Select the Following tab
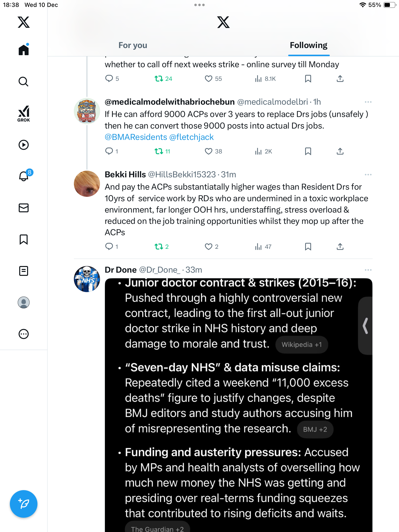The height and width of the screenshot is (532, 399). 308,45
